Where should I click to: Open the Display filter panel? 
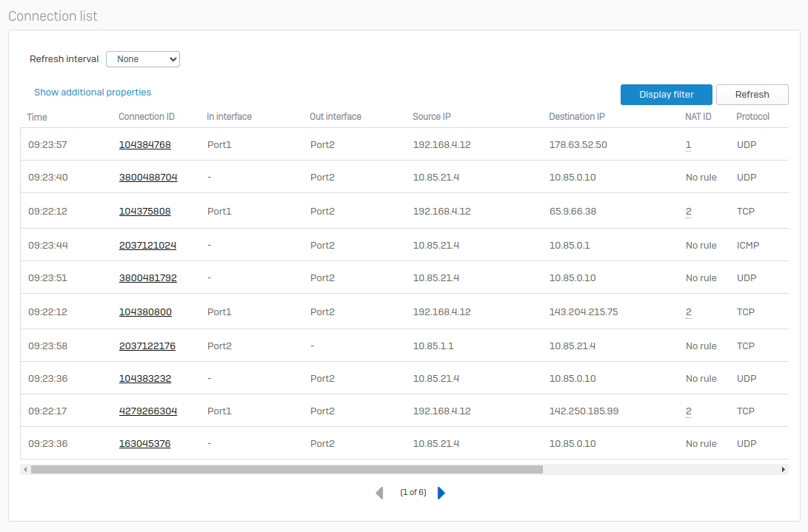coord(666,95)
